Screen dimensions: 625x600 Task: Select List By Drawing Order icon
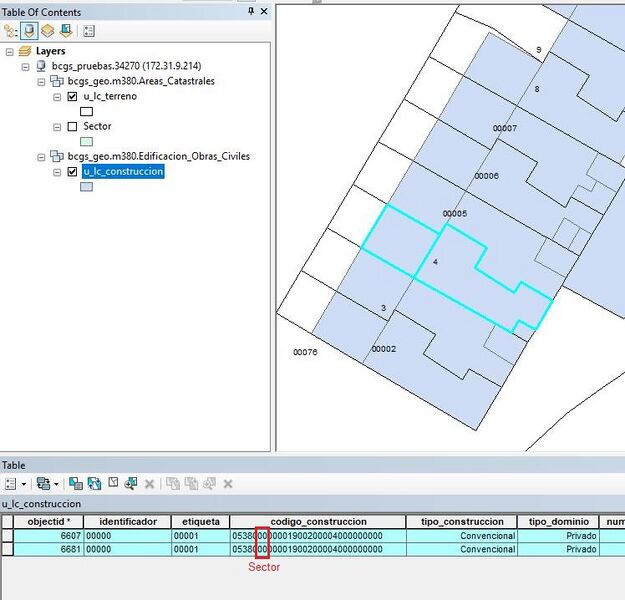(10, 31)
